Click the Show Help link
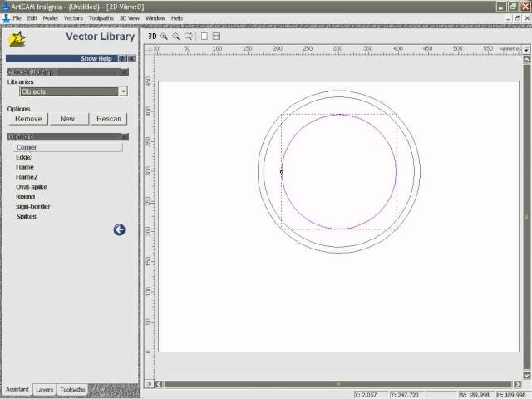This screenshot has height=399, width=532. (96, 58)
